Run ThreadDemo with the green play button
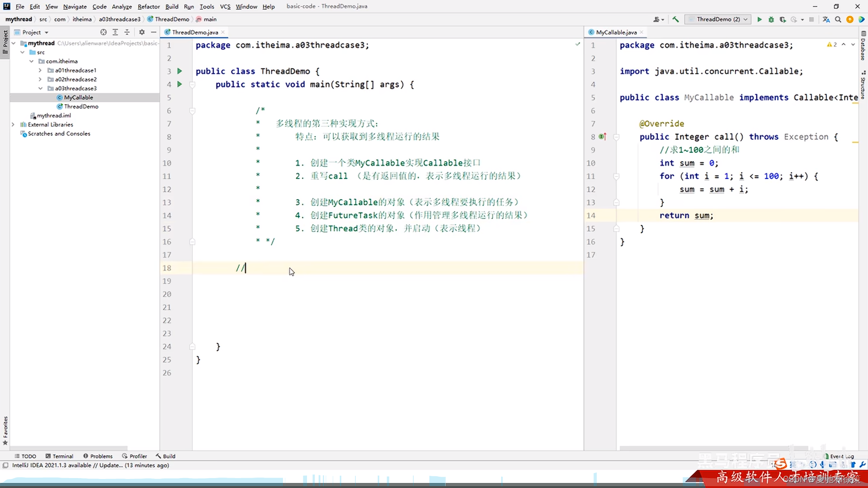Viewport: 868px width, 488px height. pos(759,19)
